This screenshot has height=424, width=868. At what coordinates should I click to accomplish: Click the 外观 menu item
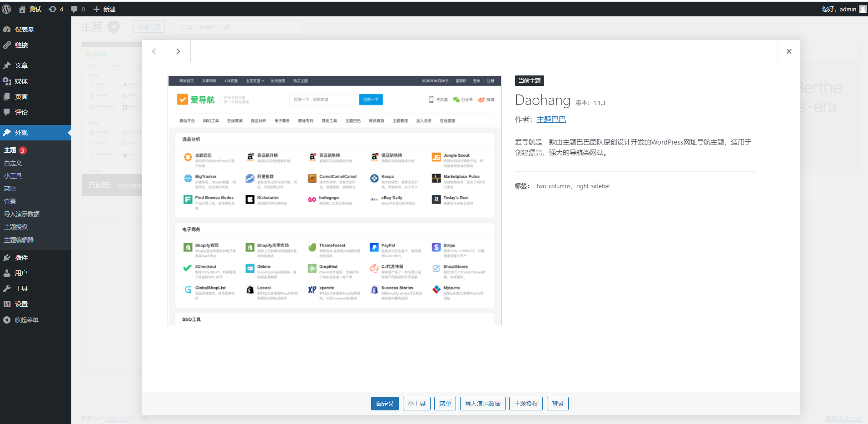[35, 133]
